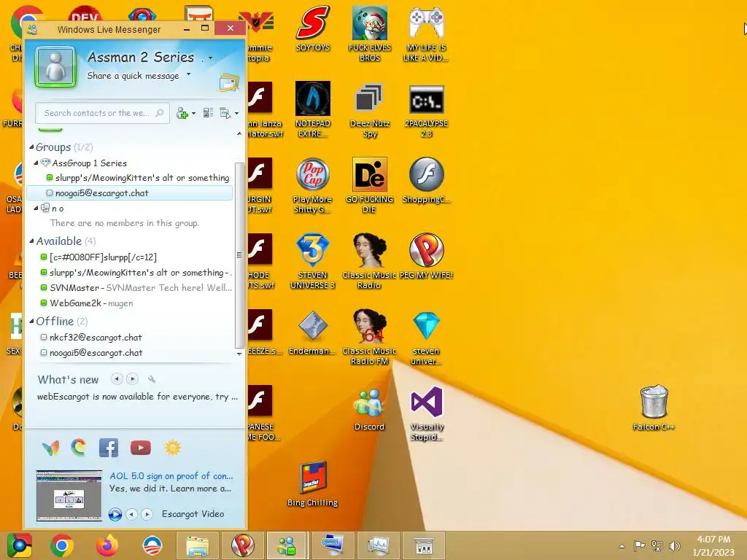
Task: Click the Facebook icon in Messenger
Action: (x=108, y=448)
